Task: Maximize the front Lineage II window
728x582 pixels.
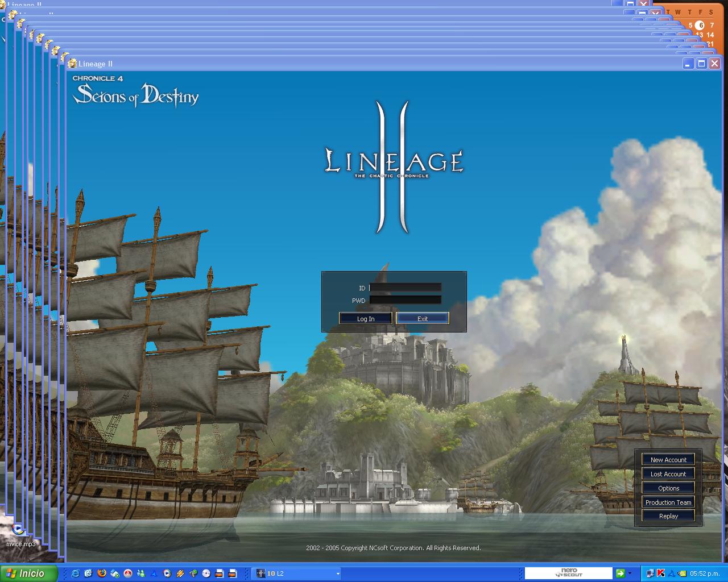Action: [701, 64]
